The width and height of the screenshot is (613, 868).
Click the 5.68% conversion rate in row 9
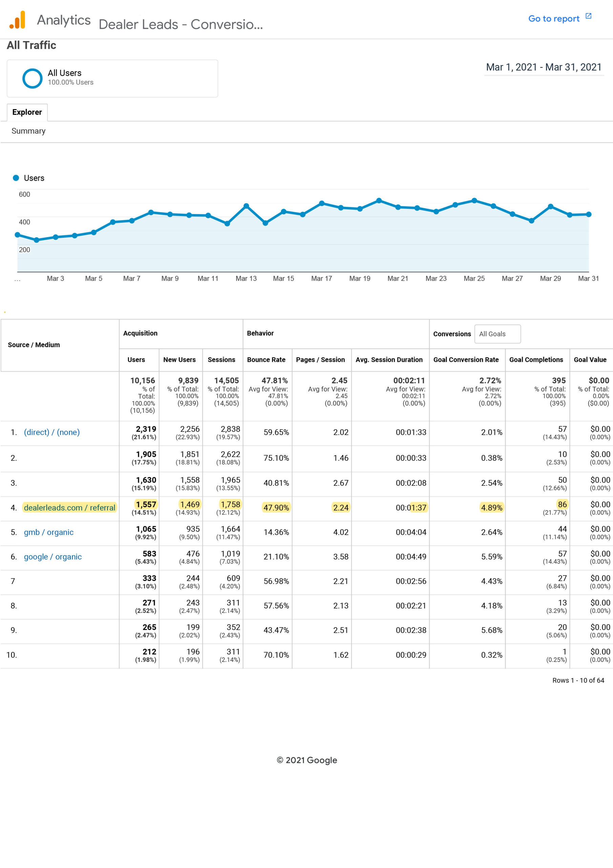(x=492, y=630)
